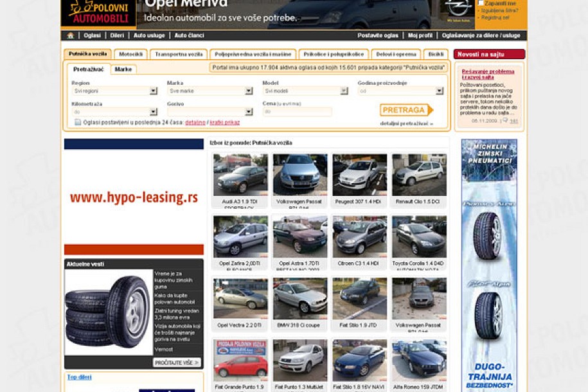This screenshot has height=392, width=588.
Task: Toggle the 'Zapamti me' checkbox
Action: pyautogui.click(x=481, y=3)
